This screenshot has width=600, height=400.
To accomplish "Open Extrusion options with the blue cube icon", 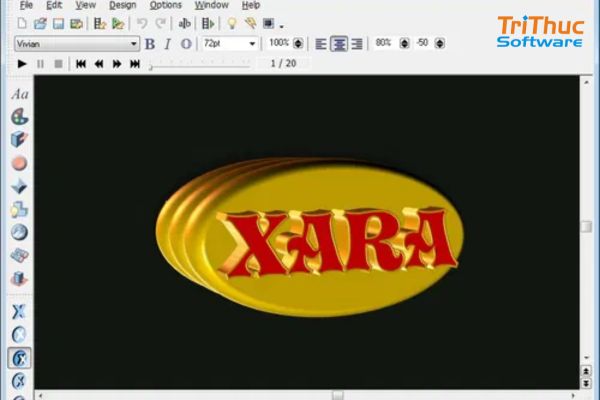I will tap(19, 139).
